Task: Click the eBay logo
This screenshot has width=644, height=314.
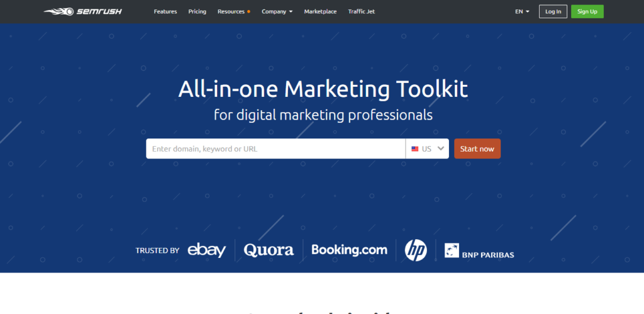Action: point(206,250)
